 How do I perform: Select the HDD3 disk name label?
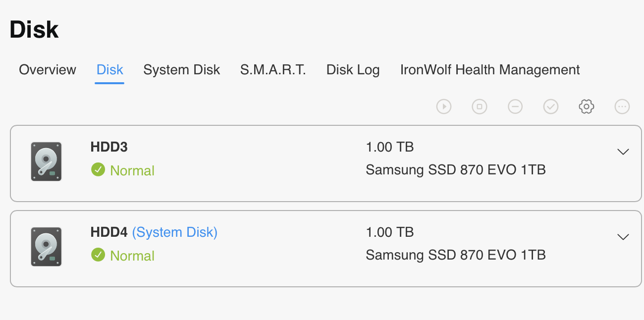pyautogui.click(x=109, y=147)
